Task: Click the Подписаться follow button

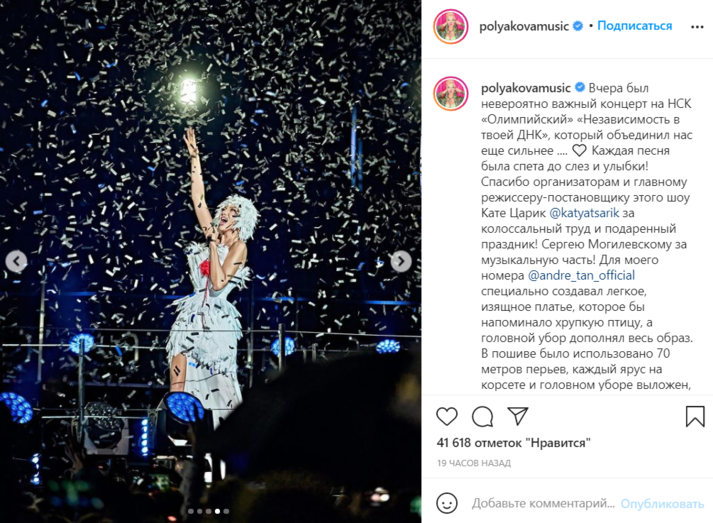Action: pyautogui.click(x=634, y=26)
